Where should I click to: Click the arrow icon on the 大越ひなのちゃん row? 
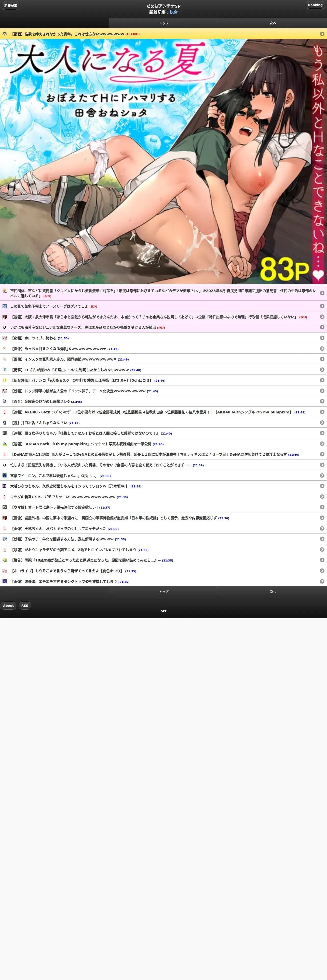point(322,486)
